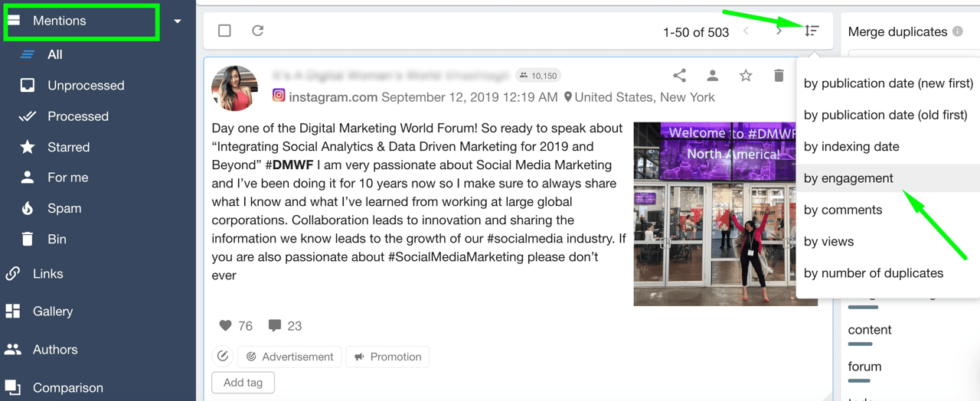Delete the mention with trash icon
The height and width of the screenshot is (401, 980).
point(779,75)
